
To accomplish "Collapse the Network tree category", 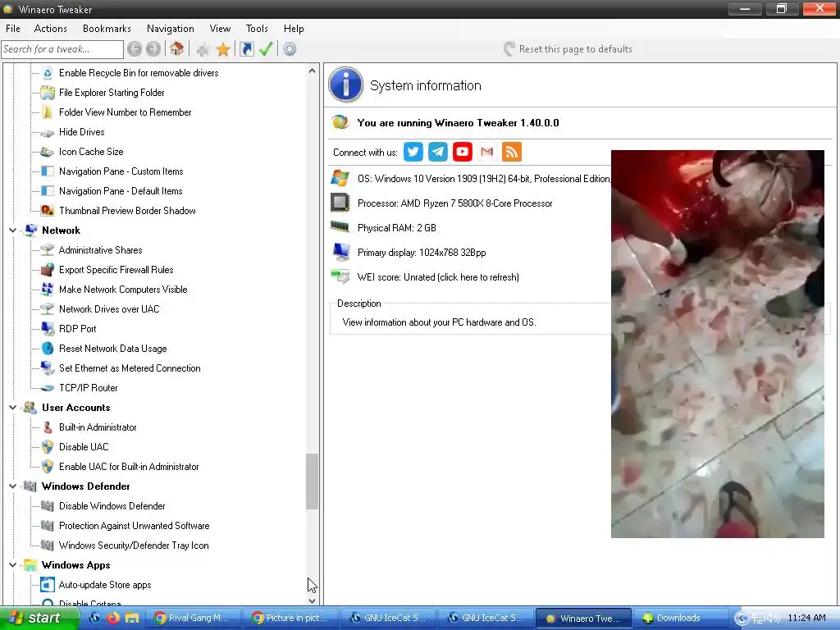I will [x=12, y=231].
